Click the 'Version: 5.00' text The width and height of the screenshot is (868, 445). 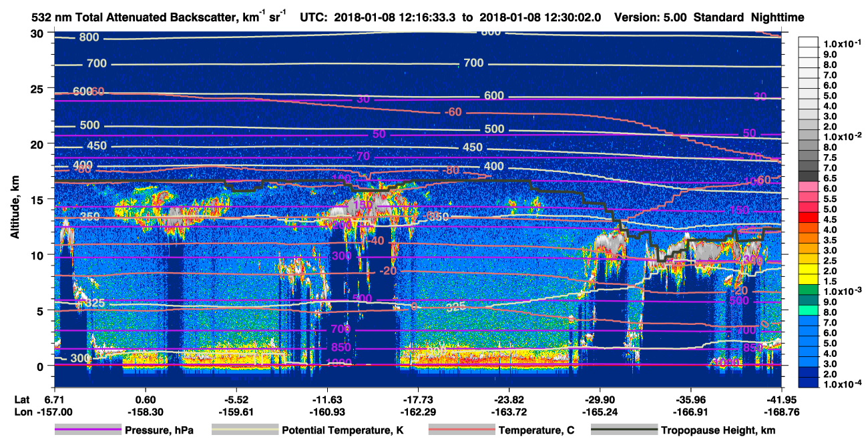(650, 18)
